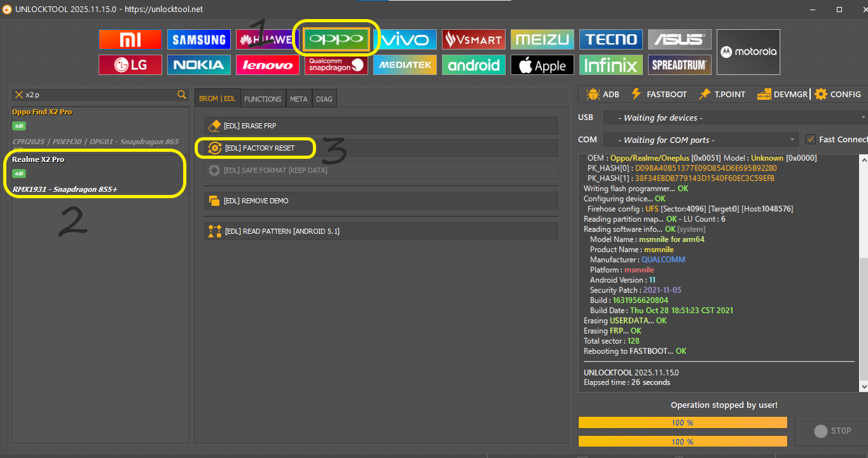Select the Apple brand logo

click(x=542, y=65)
